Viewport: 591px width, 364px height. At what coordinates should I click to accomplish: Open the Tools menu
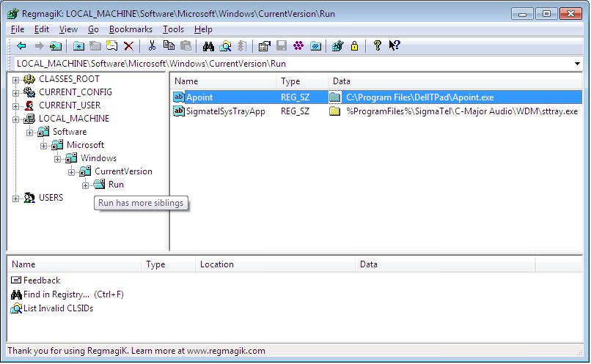click(x=173, y=29)
